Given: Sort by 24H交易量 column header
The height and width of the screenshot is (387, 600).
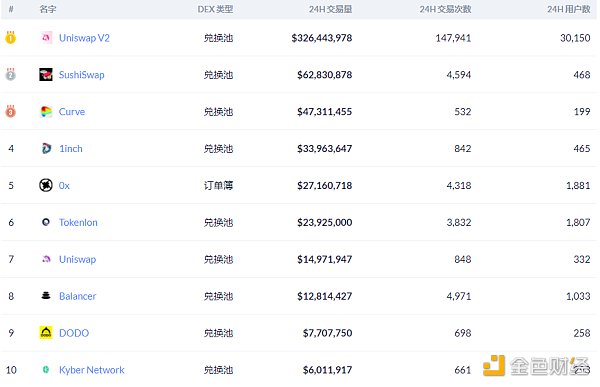Looking at the screenshot, I should pyautogui.click(x=330, y=9).
